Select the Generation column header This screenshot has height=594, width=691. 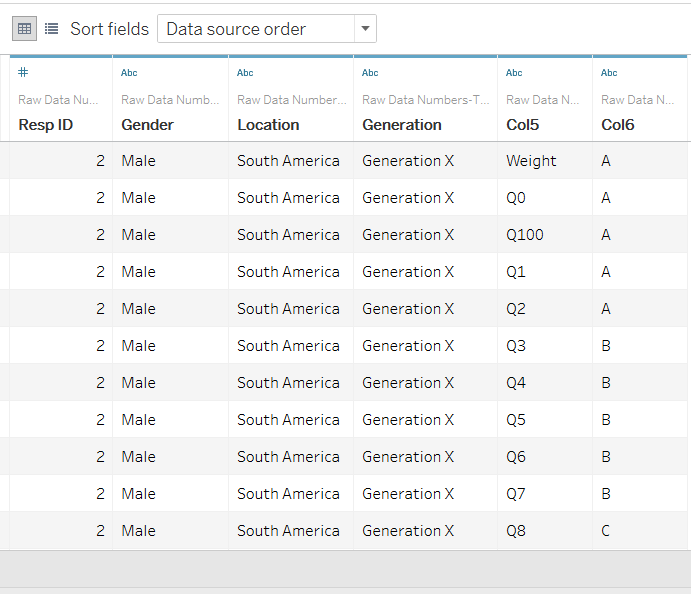coord(402,125)
